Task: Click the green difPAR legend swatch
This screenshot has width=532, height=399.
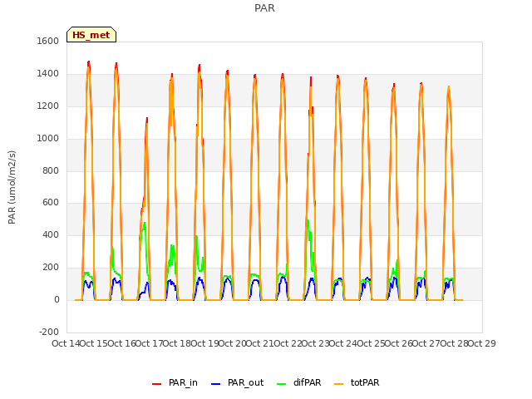Action: [x=282, y=384]
